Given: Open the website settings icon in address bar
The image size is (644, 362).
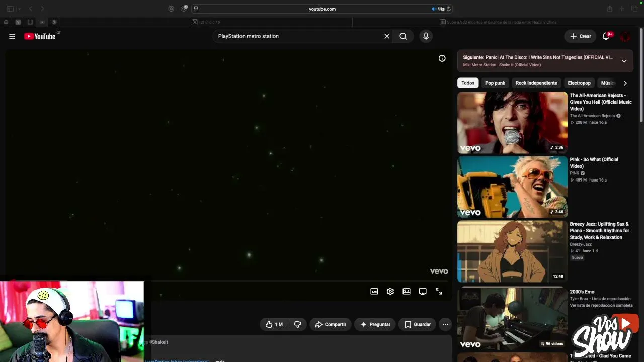Looking at the screenshot, I should (x=196, y=9).
